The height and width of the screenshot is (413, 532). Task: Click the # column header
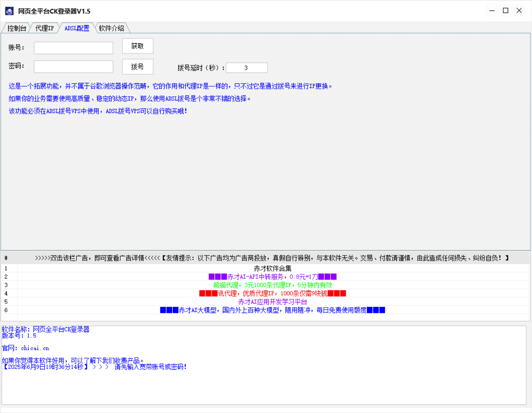coord(9,258)
